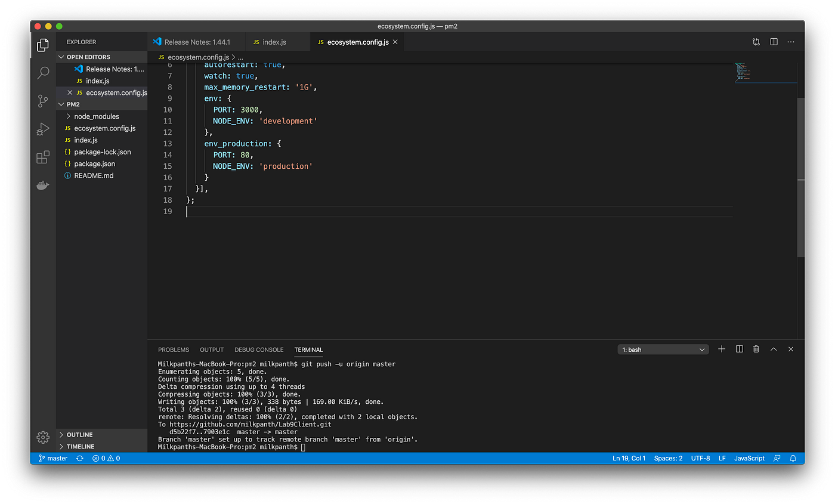
Task: Open index.js in PM2 folder tree
Action: coord(102,140)
